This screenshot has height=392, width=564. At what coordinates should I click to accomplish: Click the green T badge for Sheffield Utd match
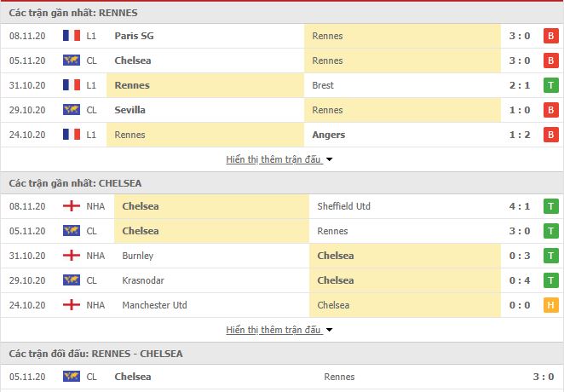coord(550,206)
